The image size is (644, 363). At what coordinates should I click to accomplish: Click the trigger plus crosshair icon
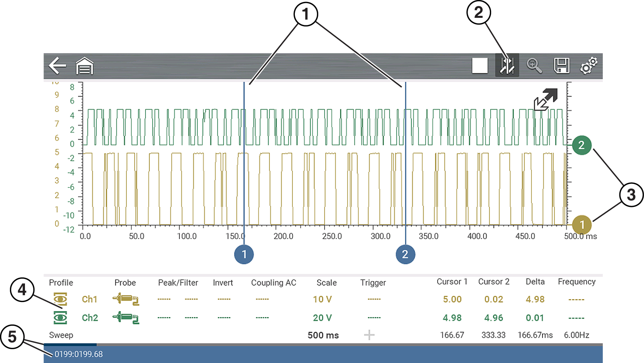point(369,335)
